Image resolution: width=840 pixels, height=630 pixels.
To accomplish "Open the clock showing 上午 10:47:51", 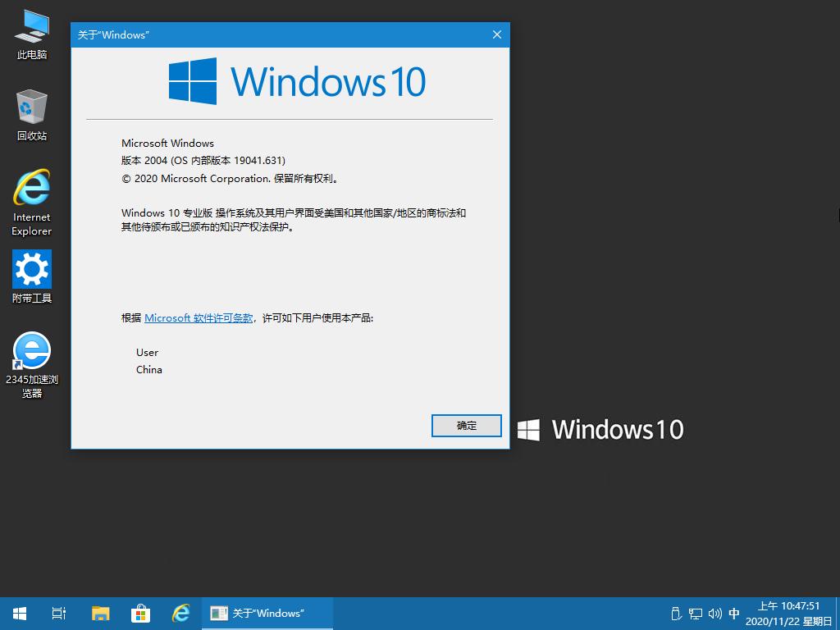I will coord(788,614).
